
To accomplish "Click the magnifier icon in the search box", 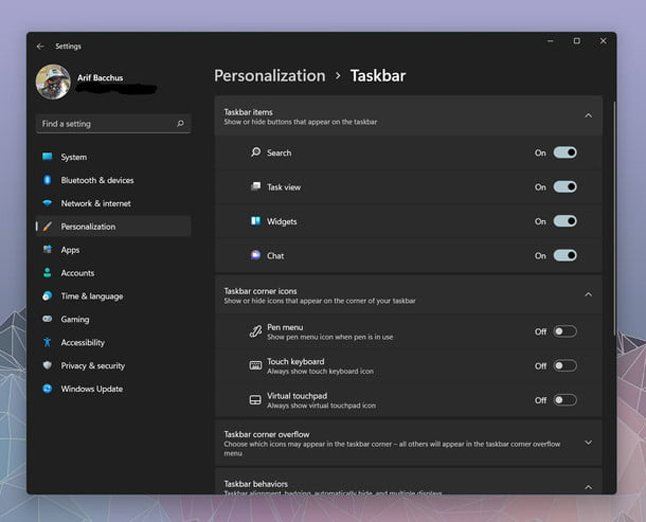I will 180,124.
